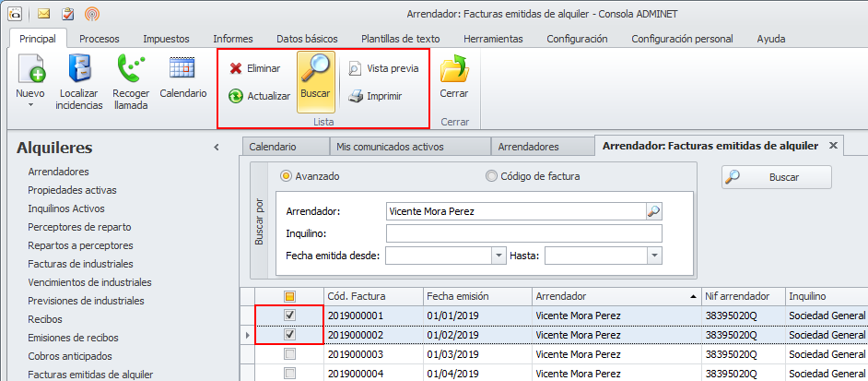Viewport: 868px width, 381px height.
Task: Open Configuración personal ribbon tab
Action: [682, 39]
